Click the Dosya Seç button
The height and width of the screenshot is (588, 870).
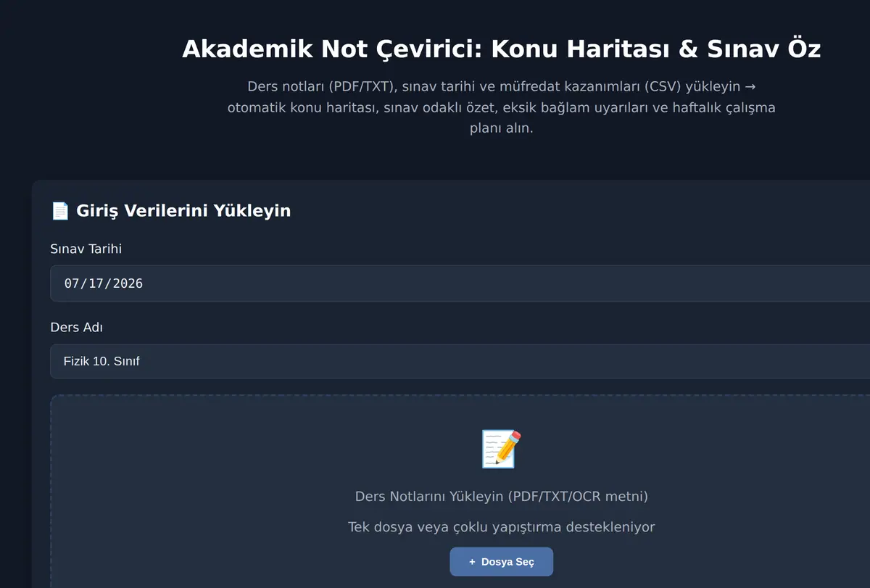pyautogui.click(x=502, y=562)
